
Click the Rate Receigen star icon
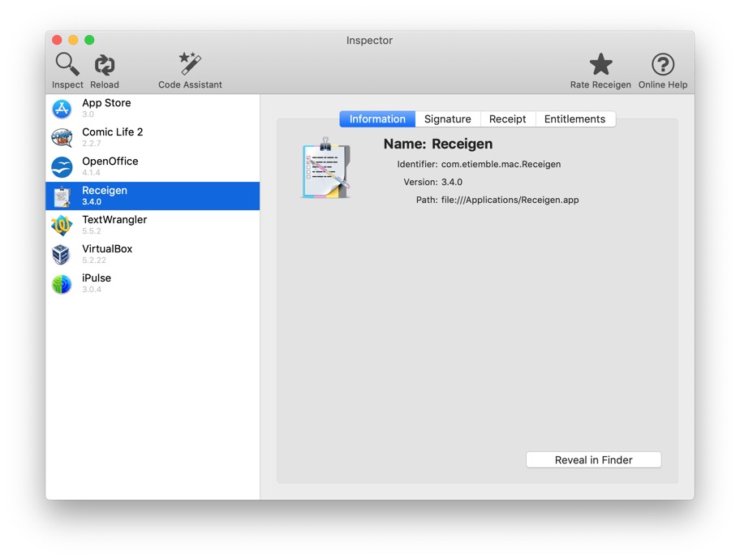coord(600,64)
